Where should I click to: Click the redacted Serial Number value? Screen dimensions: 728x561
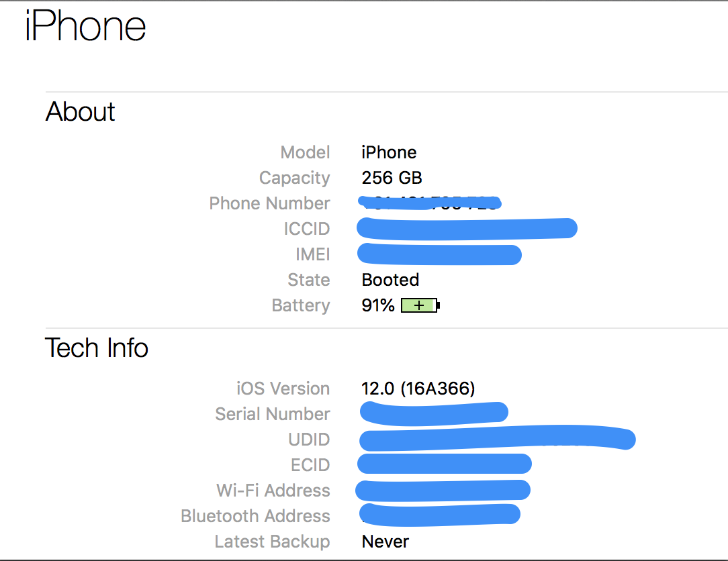pos(434,413)
